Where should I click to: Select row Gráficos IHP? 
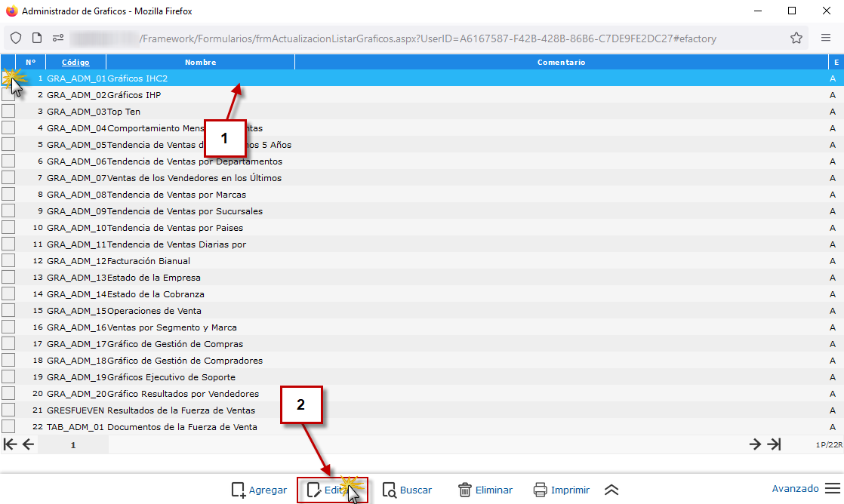[422, 94]
